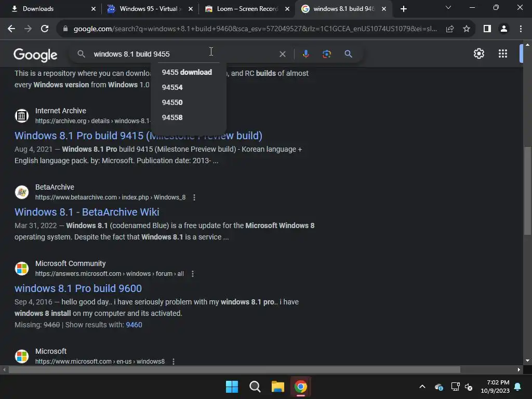Go to the Google homepage via logo
This screenshot has height=399, width=532.
click(x=35, y=55)
